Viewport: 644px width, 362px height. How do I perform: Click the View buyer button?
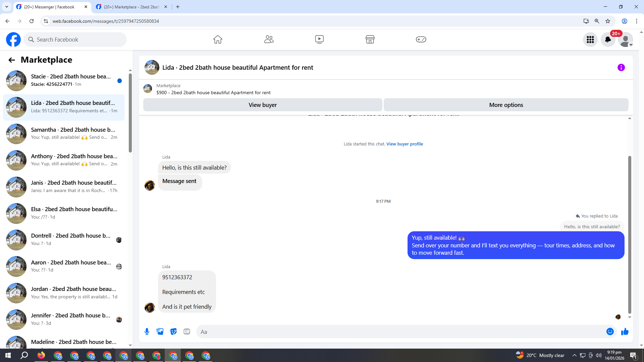tap(262, 105)
